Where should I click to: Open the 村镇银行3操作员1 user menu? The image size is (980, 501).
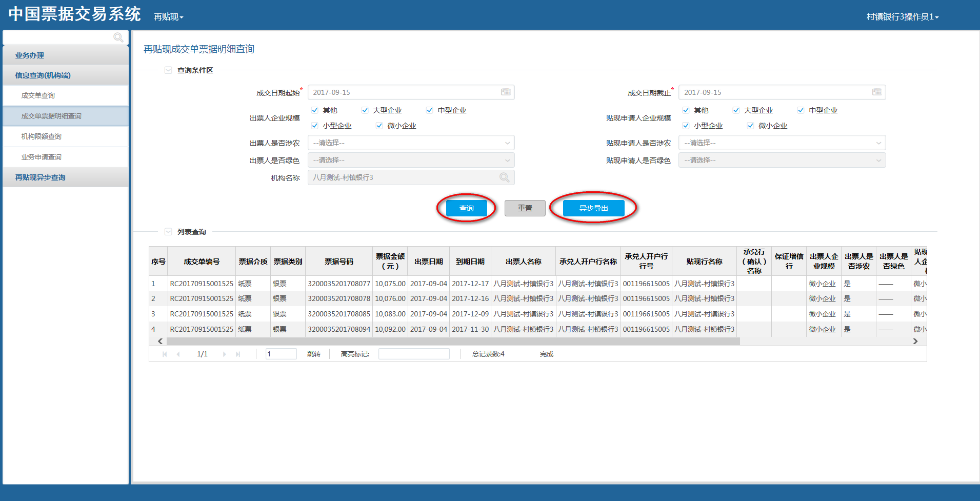pyautogui.click(x=903, y=17)
